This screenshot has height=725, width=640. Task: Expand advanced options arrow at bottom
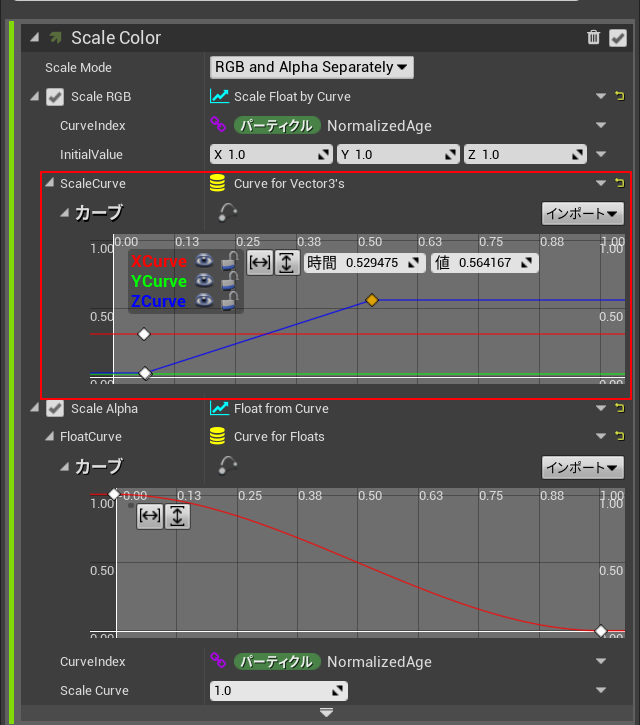coord(326,712)
